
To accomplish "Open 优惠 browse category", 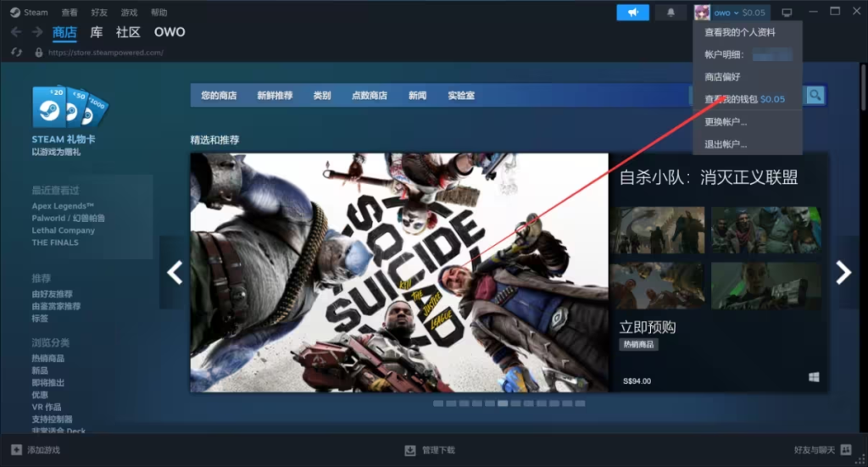I will pyautogui.click(x=40, y=394).
